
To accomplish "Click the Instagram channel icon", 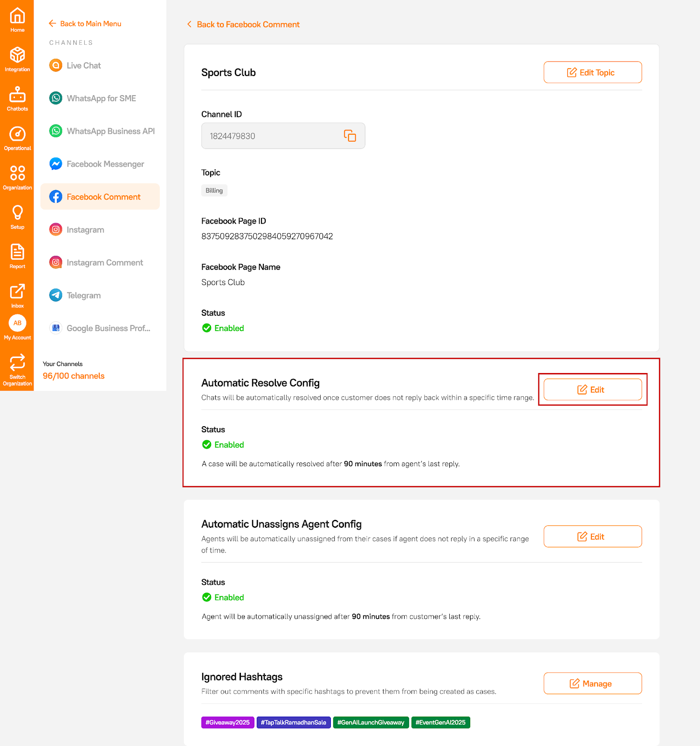I will pyautogui.click(x=56, y=229).
